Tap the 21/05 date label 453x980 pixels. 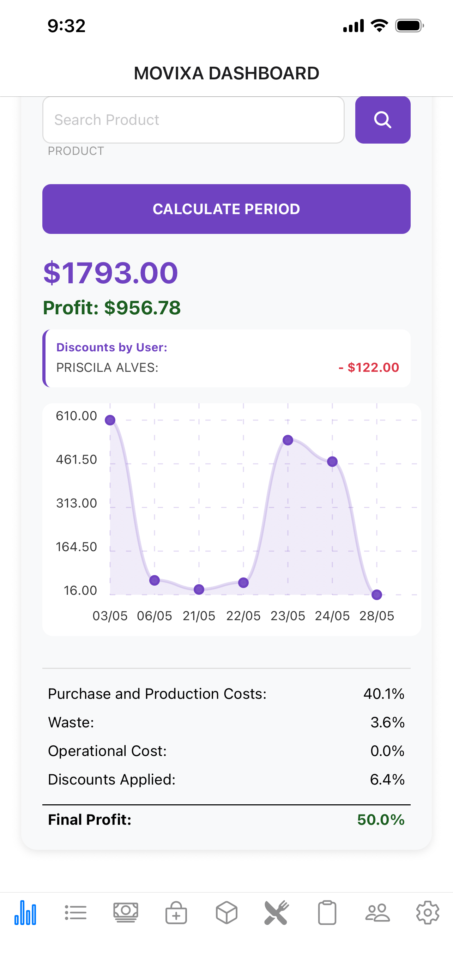point(199,616)
